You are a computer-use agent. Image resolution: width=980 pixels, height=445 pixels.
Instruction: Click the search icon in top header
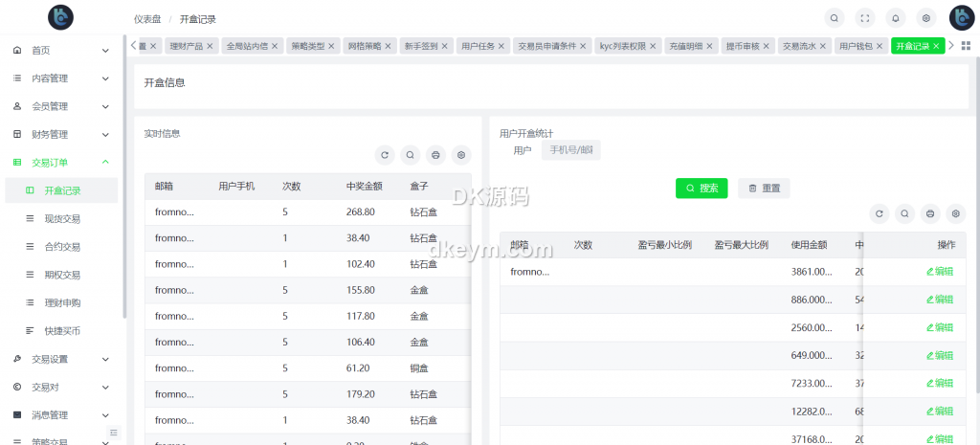835,18
